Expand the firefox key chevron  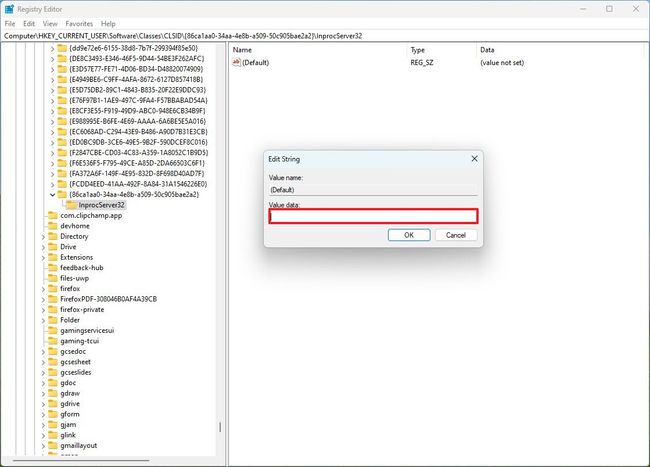(x=43, y=289)
